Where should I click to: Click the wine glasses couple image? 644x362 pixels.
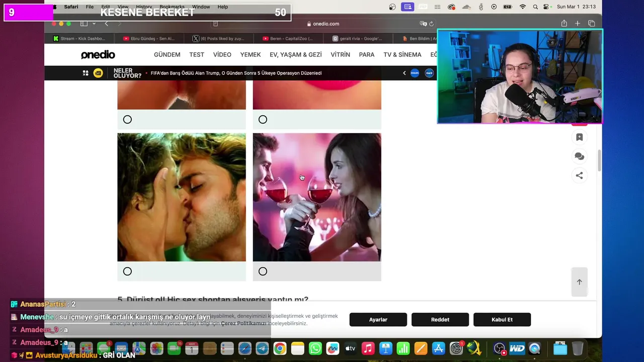pos(317,197)
